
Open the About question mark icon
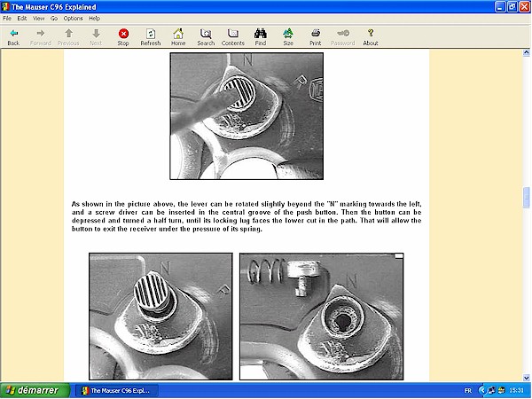tap(371, 34)
